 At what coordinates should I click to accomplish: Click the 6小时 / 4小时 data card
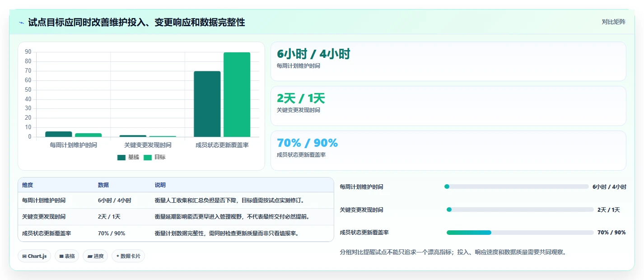tap(448, 61)
